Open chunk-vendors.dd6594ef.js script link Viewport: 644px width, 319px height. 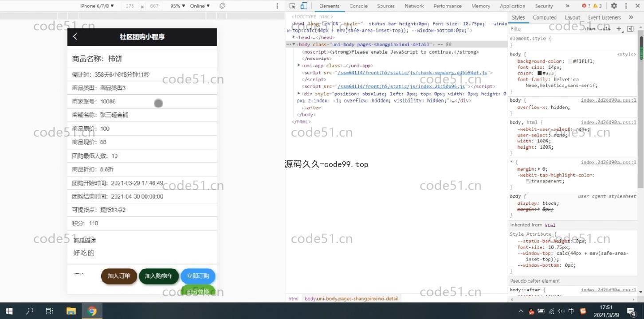[x=412, y=73]
